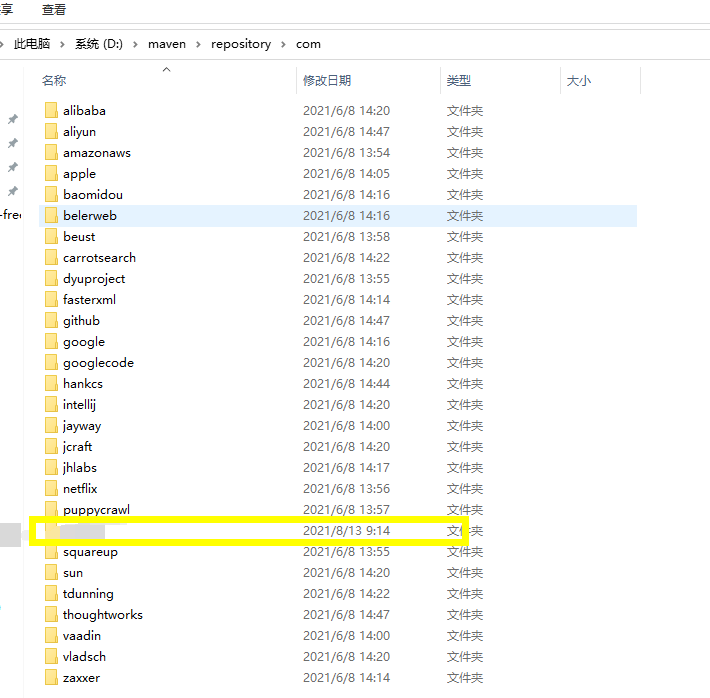Screen dimensions: 710x698
Task: Click com in the address breadcrumb
Action: 308,44
